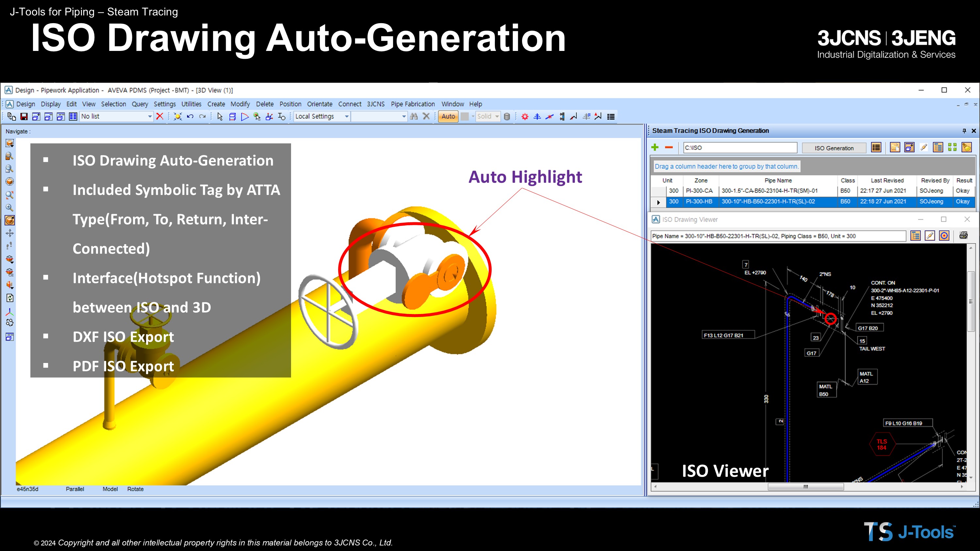Click the XYZ axes icon in Navigate sidebar

9,312
